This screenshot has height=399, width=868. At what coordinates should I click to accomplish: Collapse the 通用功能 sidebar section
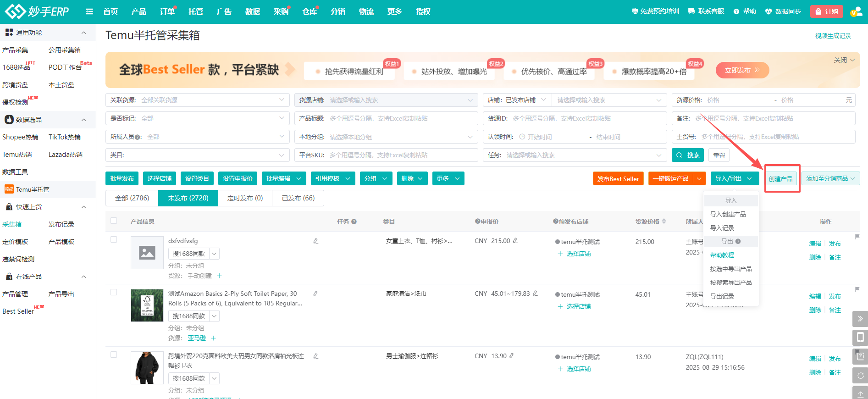click(x=83, y=33)
